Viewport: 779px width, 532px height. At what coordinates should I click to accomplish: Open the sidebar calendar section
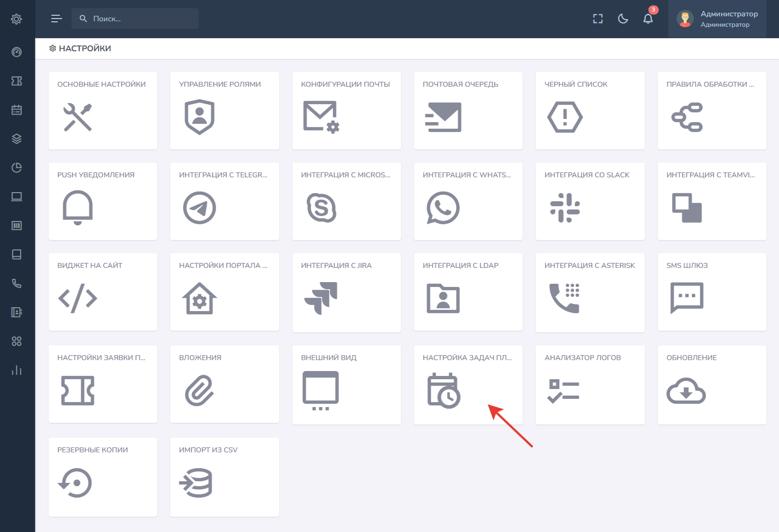coord(17,110)
